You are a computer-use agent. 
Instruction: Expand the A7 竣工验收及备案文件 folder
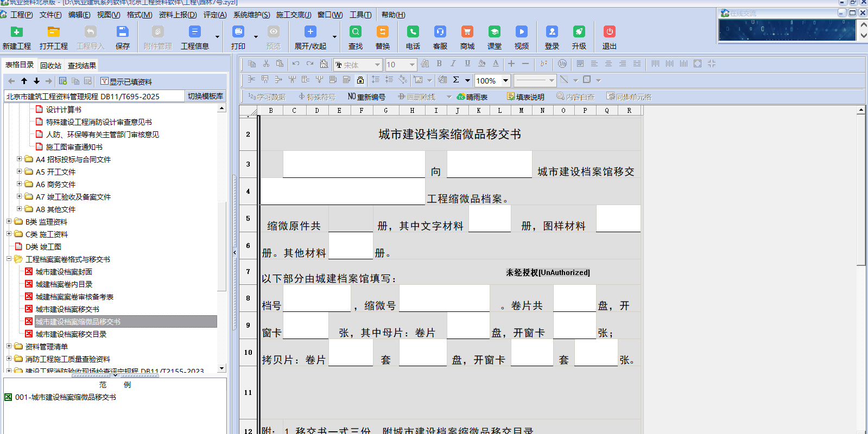(x=20, y=196)
